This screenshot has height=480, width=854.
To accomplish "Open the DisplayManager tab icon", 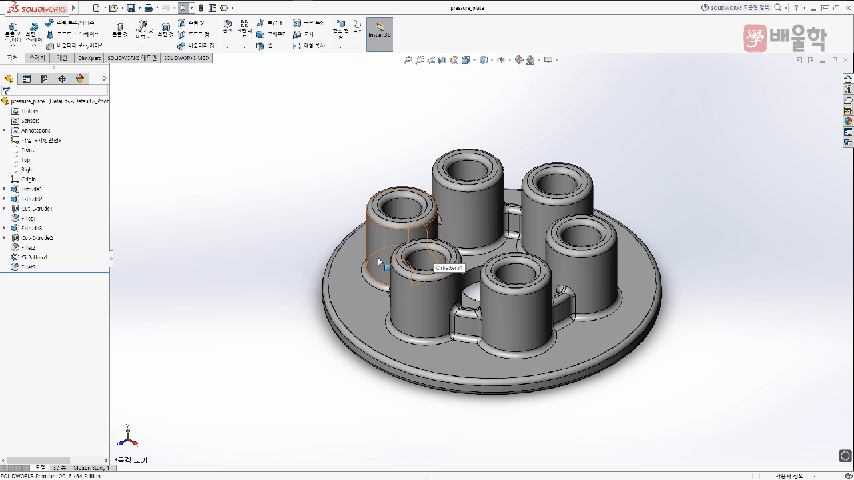I will [x=80, y=79].
